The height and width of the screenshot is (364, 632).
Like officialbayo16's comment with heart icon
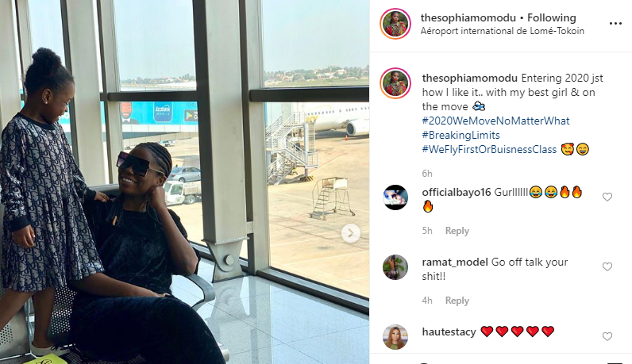(607, 197)
